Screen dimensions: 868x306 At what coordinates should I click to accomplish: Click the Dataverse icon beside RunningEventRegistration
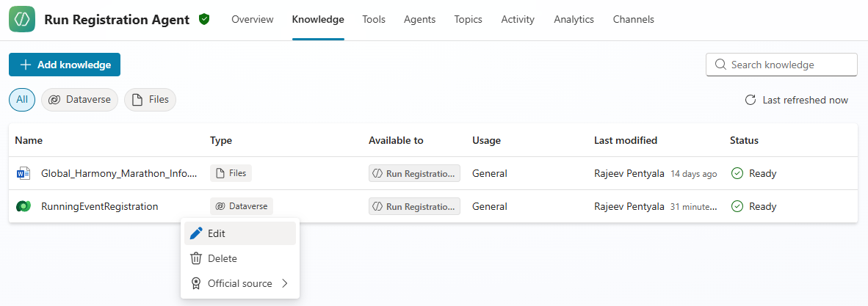click(23, 207)
